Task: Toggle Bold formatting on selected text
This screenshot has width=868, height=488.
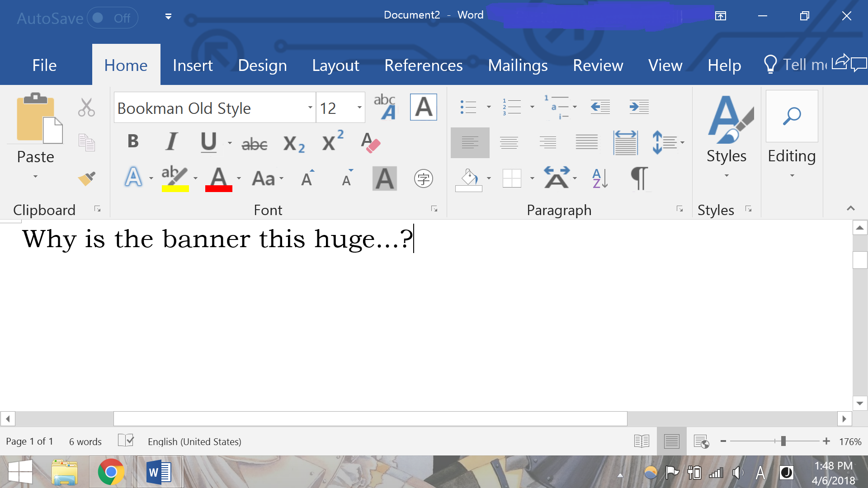Action: click(133, 142)
